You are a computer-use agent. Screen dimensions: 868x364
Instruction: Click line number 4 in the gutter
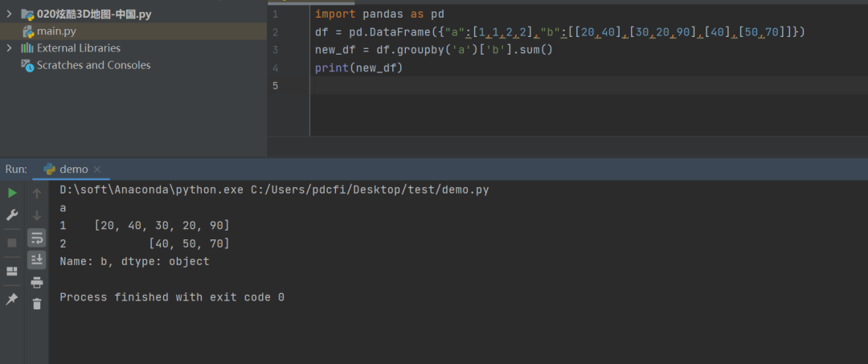pos(275,68)
